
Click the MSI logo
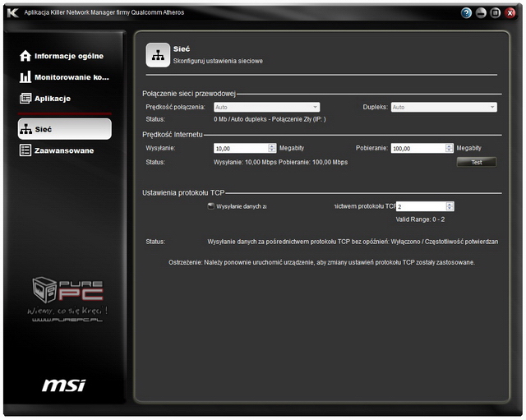click(x=64, y=385)
